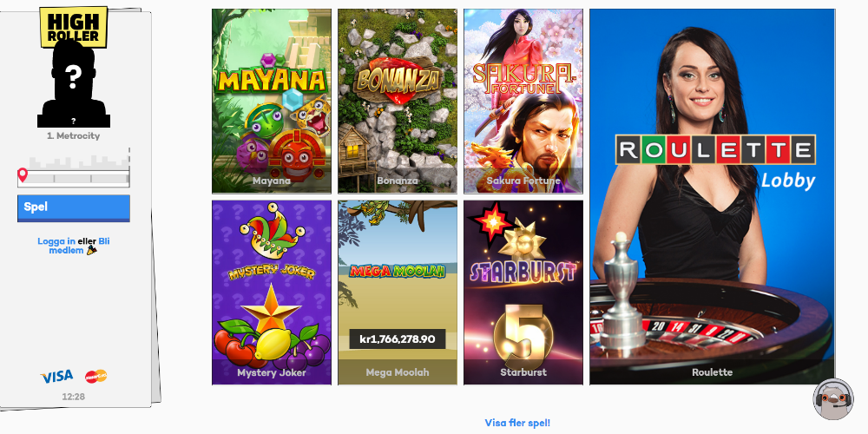Click the mystery avatar silhouette
Viewport: 868px width, 434px height.
click(74, 83)
